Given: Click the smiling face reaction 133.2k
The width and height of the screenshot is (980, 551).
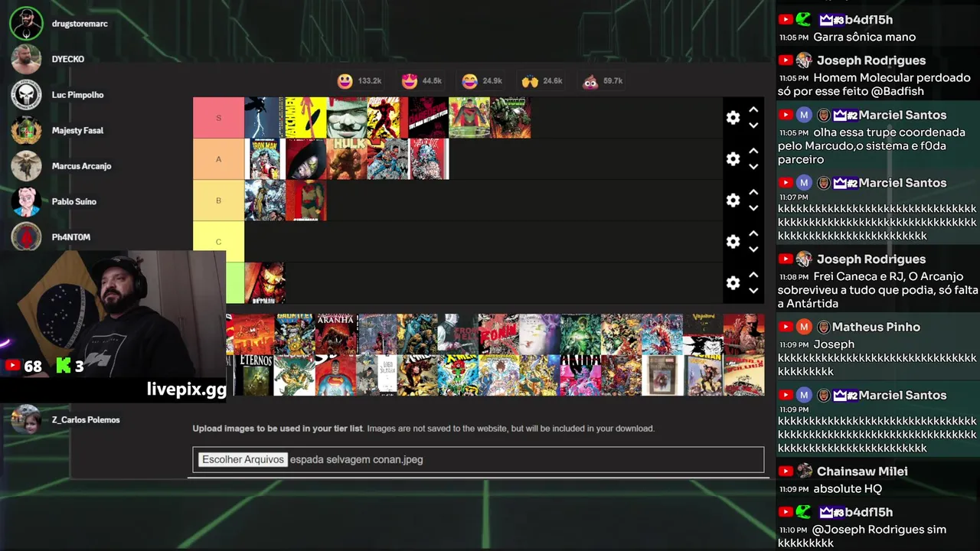Looking at the screenshot, I should click(359, 81).
